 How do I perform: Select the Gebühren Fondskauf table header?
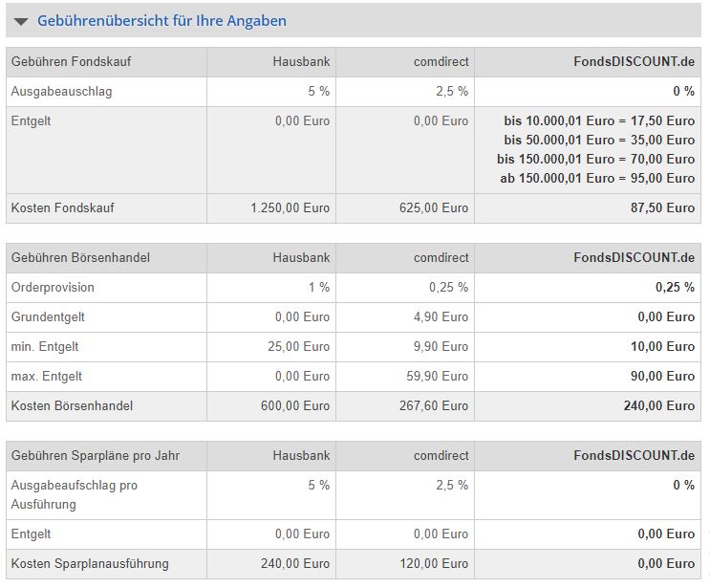[x=72, y=62]
